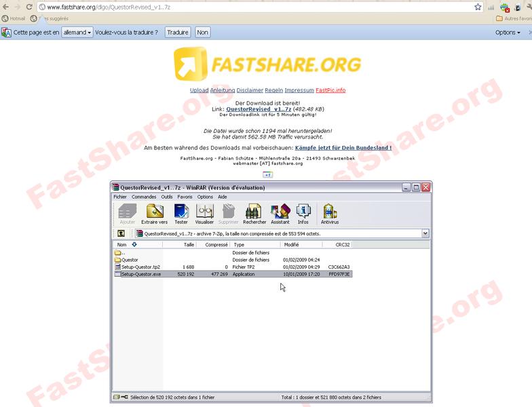The image size is (532, 407).
Task: Open the Disclaimer link
Action: click(x=250, y=90)
